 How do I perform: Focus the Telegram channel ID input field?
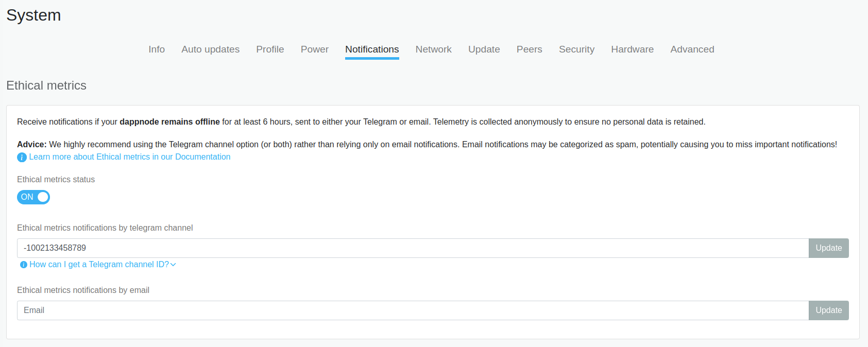coord(412,248)
